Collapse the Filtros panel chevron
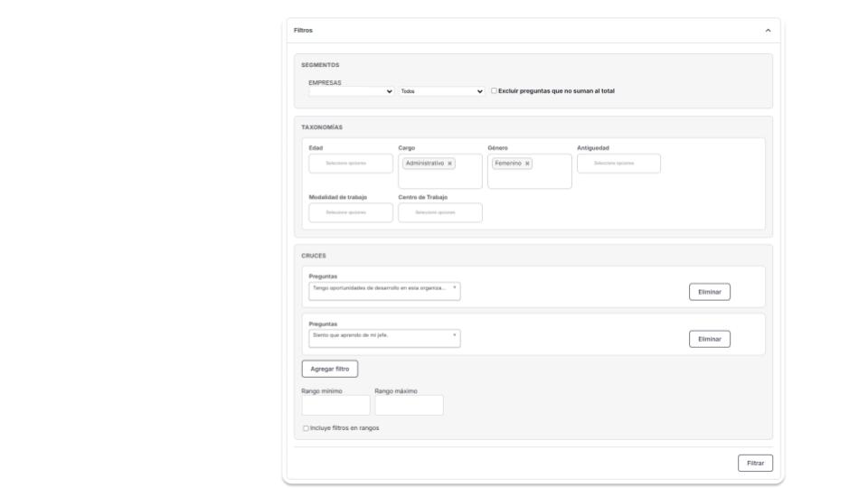The image size is (868, 488). tap(768, 31)
